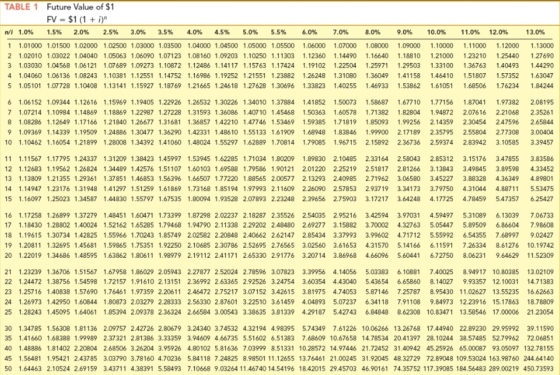Select the value 3.83586 in row 11
This screenshot has width=560, height=375.
[542, 159]
